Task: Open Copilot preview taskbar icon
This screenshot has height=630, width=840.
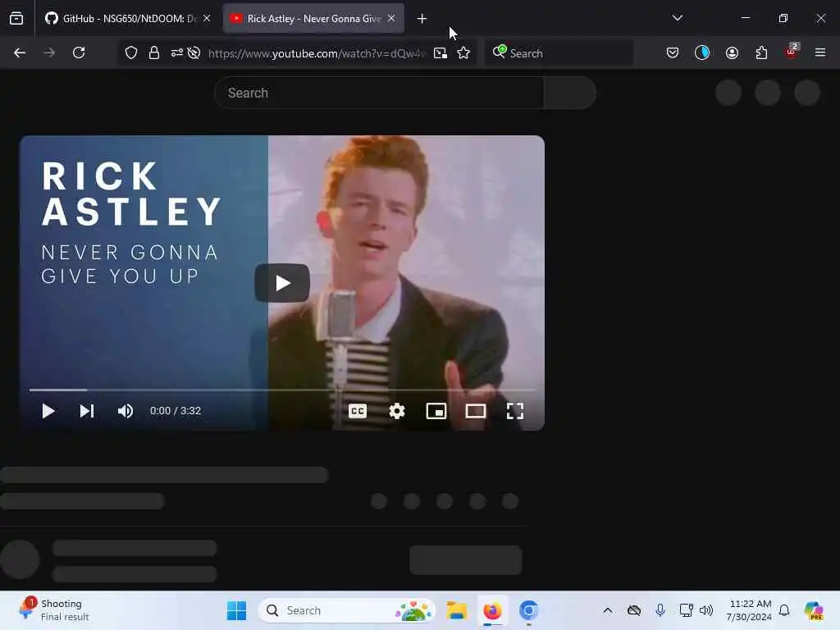Action: (x=813, y=610)
